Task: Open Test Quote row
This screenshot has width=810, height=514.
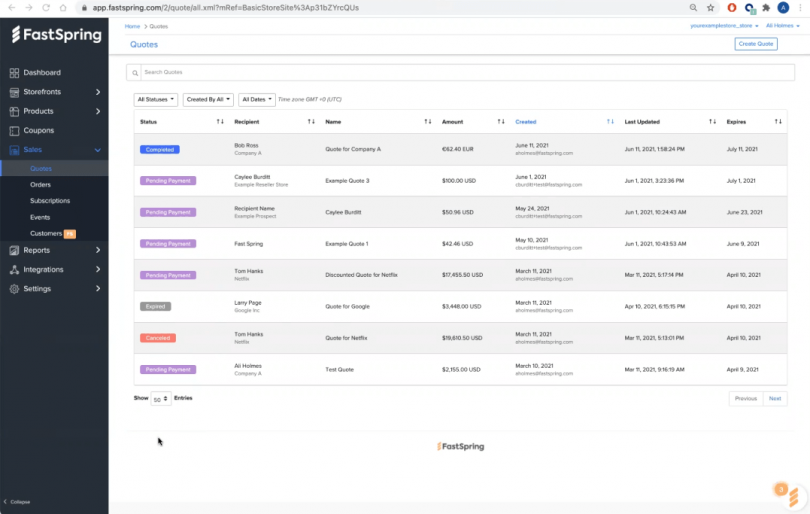Action: coord(460,370)
